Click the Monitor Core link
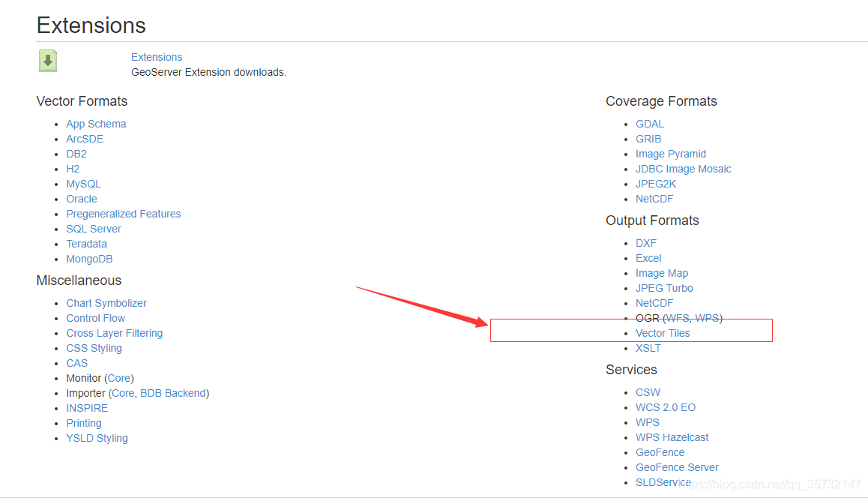868x498 pixels. click(119, 378)
